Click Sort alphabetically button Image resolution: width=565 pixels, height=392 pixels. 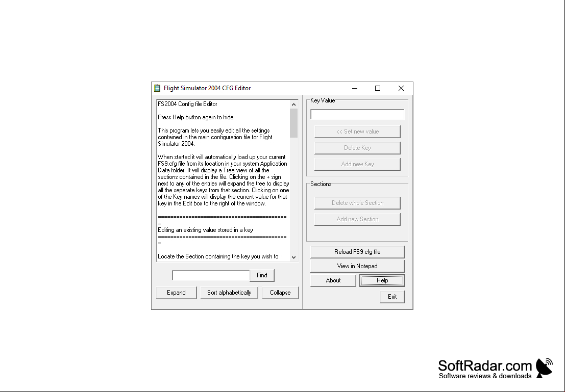[x=229, y=293]
